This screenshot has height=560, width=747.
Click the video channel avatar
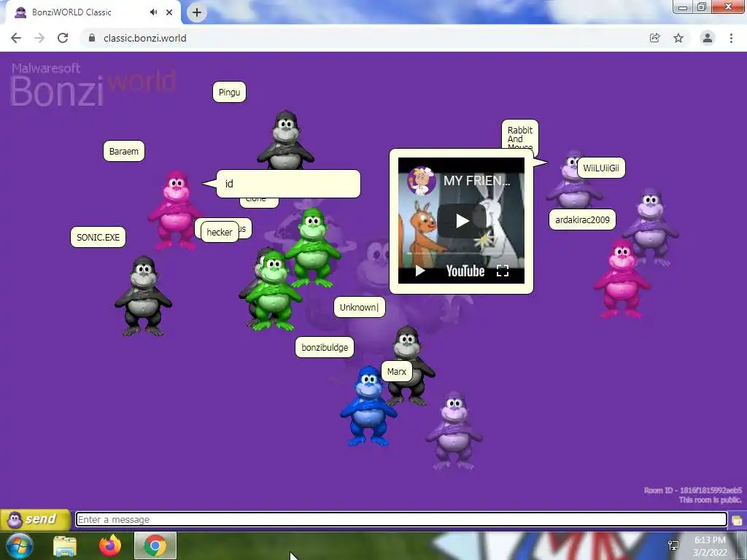point(422,181)
